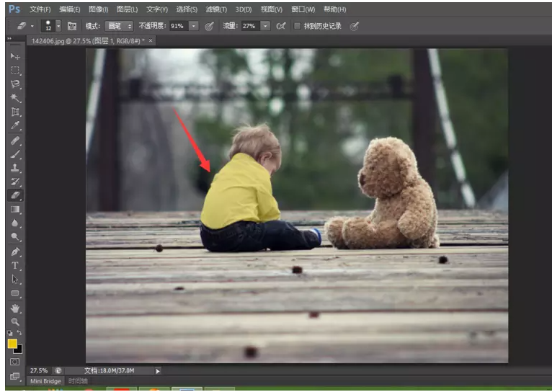
Task: Open the brush preset picker dropdown
Action: [x=58, y=26]
